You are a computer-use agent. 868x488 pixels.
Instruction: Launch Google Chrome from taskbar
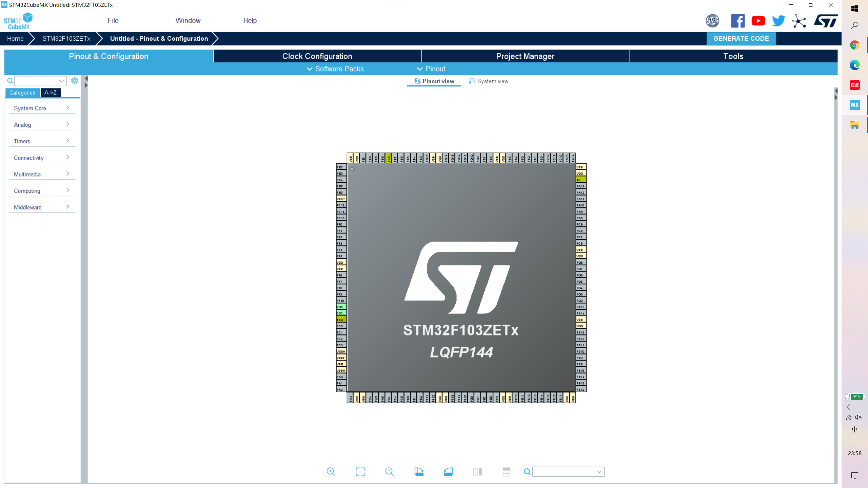854,45
